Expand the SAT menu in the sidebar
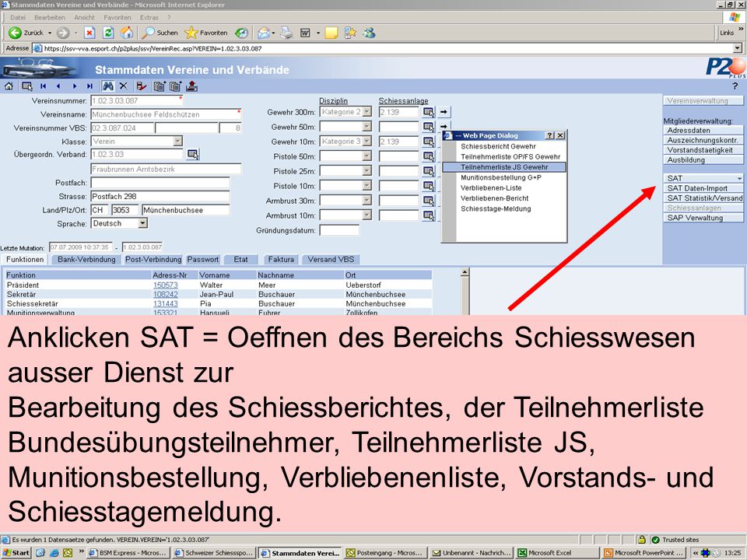 coord(703,178)
